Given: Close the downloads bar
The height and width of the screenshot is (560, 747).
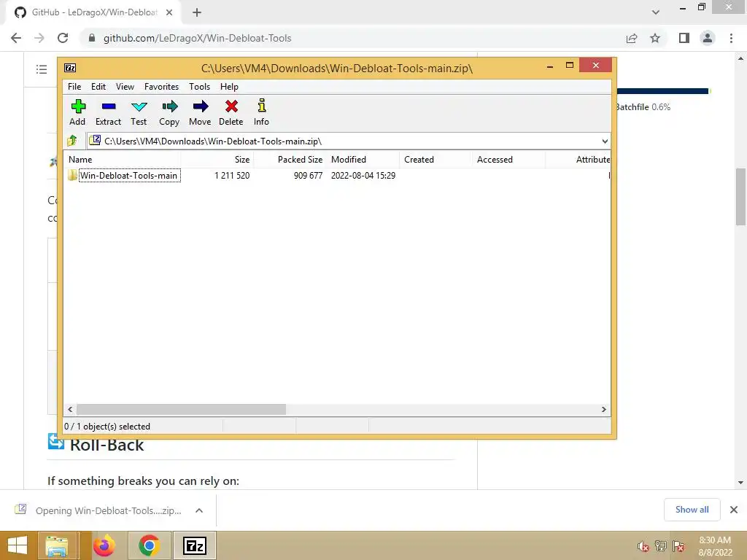Looking at the screenshot, I should click(x=734, y=510).
